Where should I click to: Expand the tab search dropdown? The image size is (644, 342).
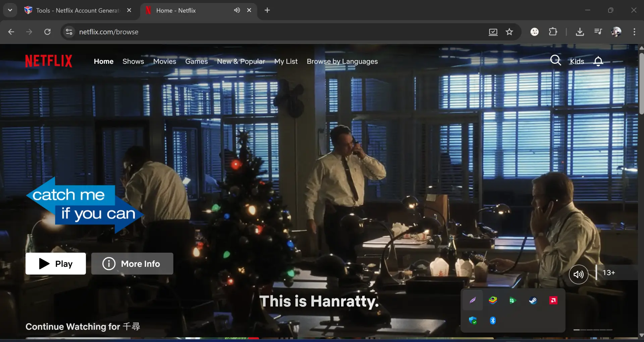click(x=10, y=10)
